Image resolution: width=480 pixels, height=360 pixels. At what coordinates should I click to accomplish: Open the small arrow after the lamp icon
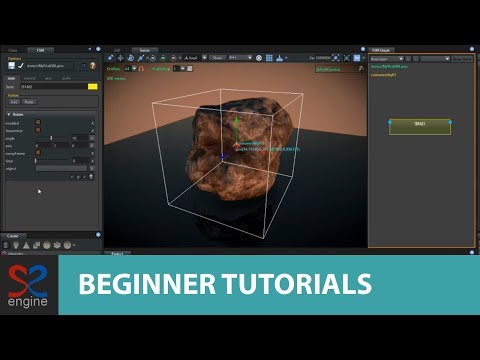(x=286, y=58)
